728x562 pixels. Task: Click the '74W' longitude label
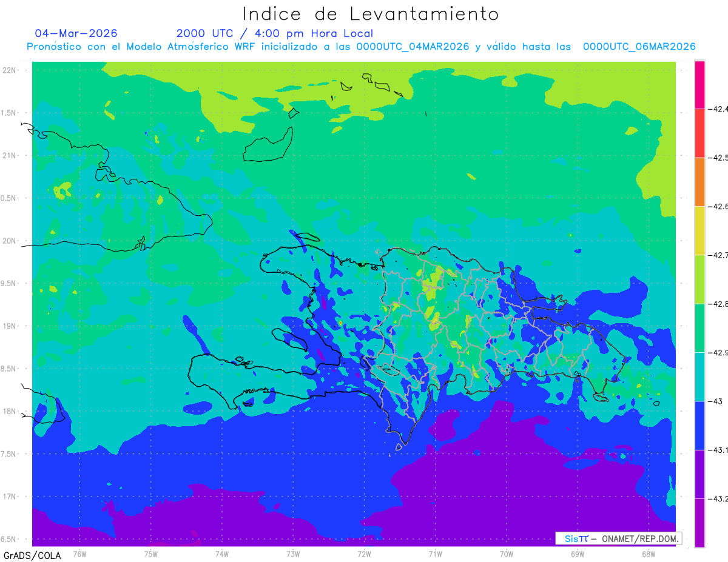pos(221,554)
